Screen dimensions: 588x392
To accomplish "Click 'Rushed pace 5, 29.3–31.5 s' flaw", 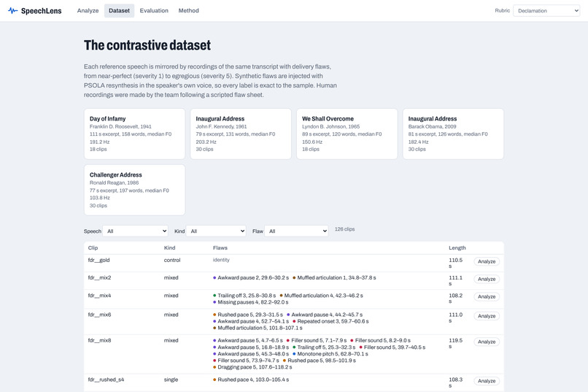I will 248,315.
